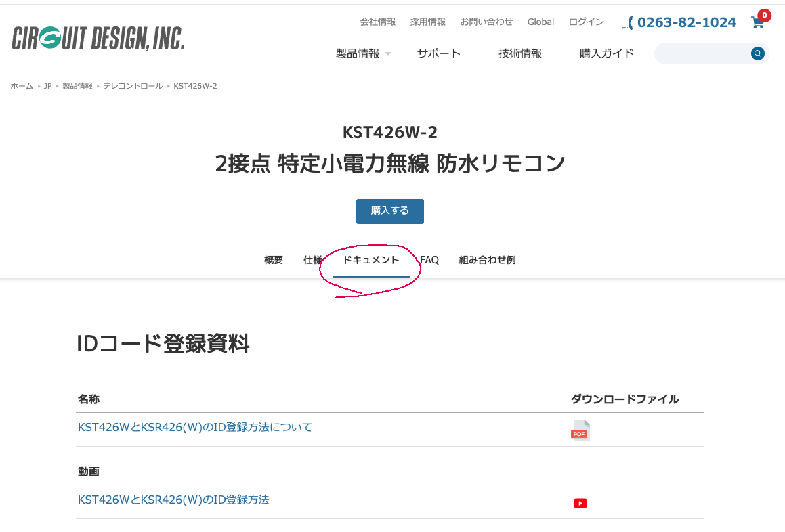Image resolution: width=785 pixels, height=532 pixels.
Task: Click the 名称 column header
Action: (89, 399)
